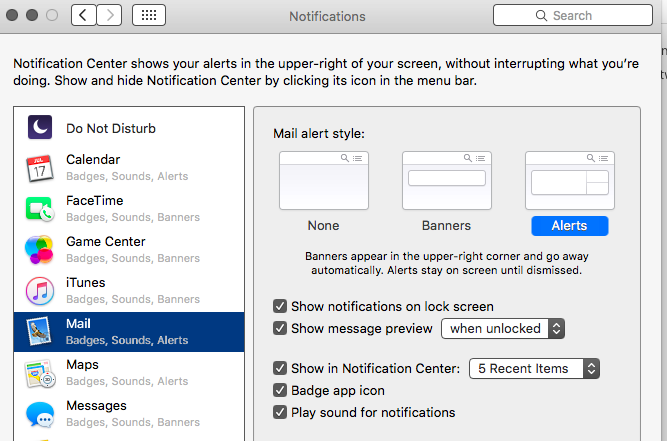Screen dimensions: 667x441
Task: Select the iTunes row text
Action: (133, 291)
